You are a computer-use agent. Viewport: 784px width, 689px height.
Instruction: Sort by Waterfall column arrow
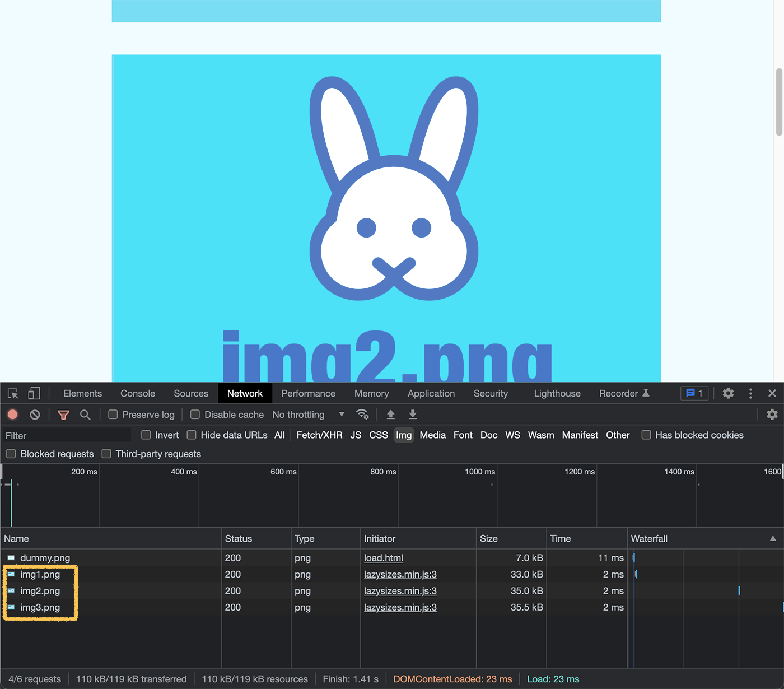[x=773, y=538]
